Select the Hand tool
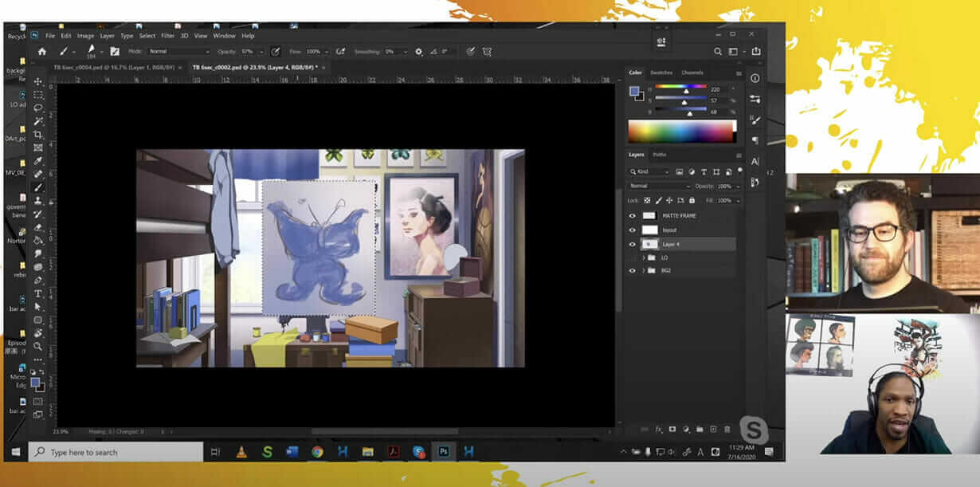The image size is (980, 487). [37, 333]
